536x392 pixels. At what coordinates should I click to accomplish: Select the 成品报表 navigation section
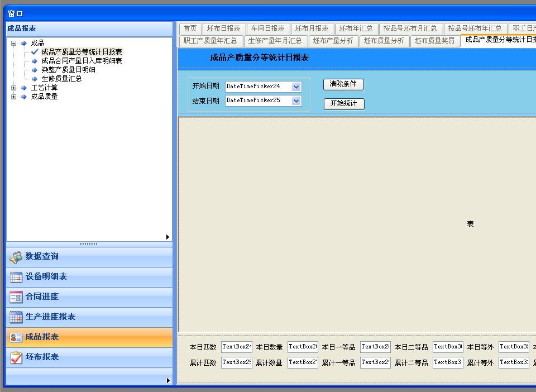89,338
